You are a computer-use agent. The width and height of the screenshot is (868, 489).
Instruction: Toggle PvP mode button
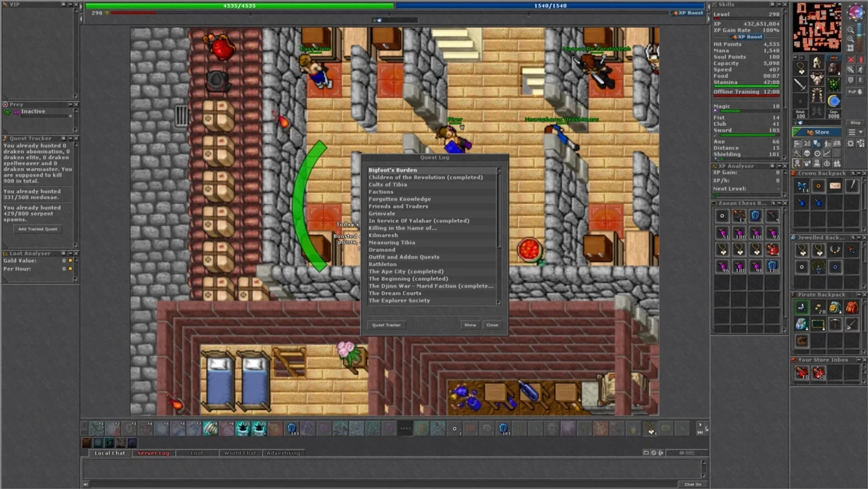(855, 91)
